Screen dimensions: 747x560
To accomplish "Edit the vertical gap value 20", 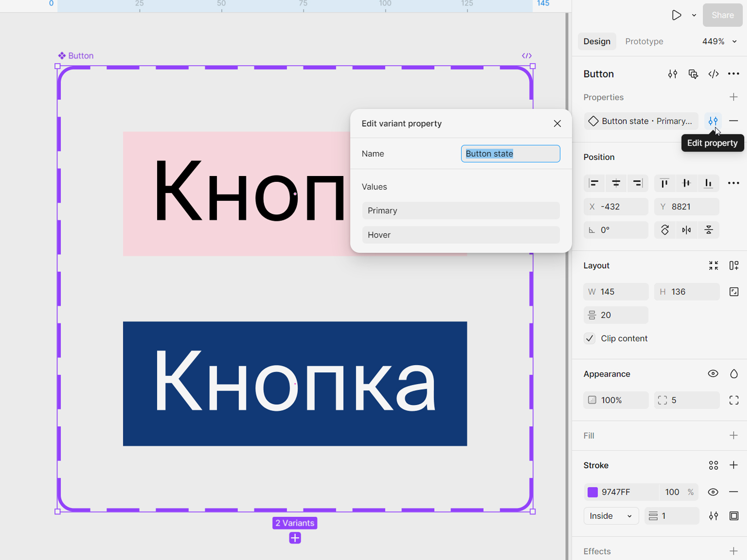I will click(616, 315).
